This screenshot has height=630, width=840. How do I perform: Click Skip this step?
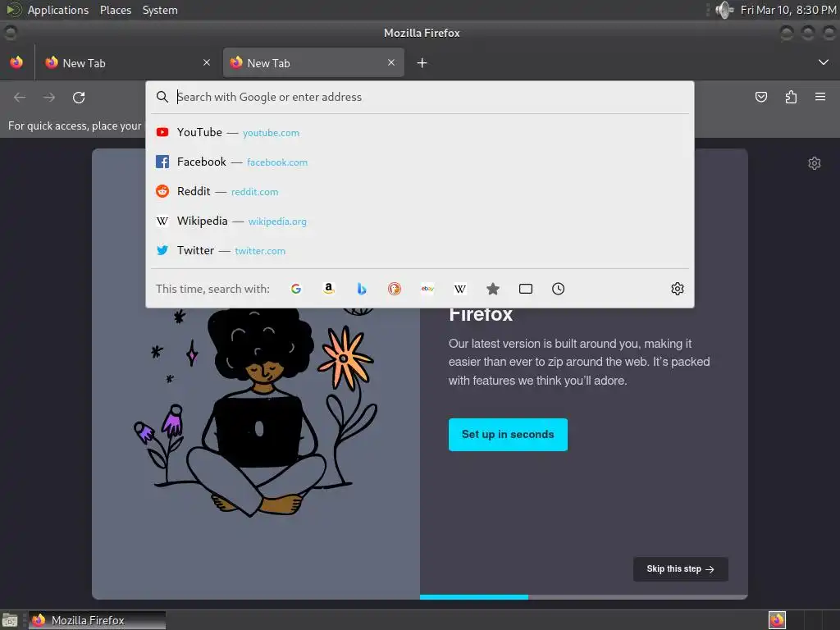[x=680, y=569]
